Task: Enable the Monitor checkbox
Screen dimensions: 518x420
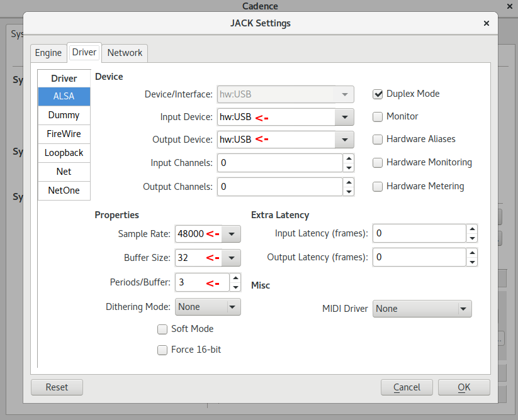Action: [378, 116]
